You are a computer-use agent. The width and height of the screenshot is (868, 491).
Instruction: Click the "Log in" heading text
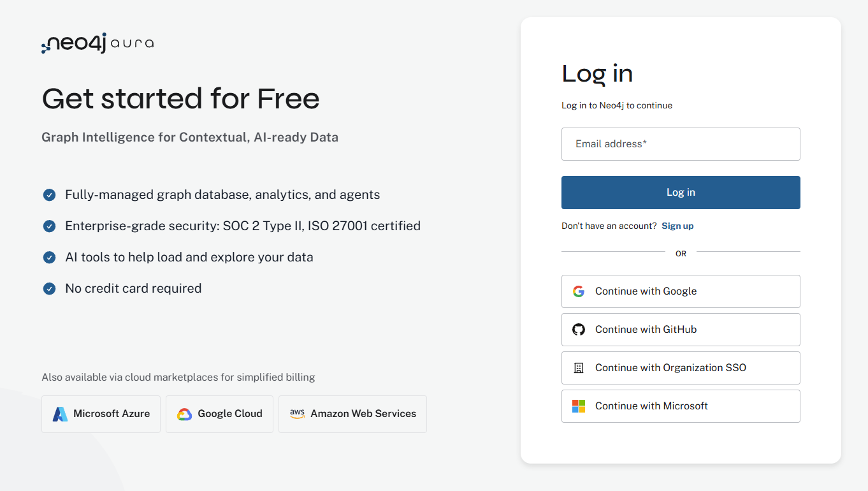[597, 73]
